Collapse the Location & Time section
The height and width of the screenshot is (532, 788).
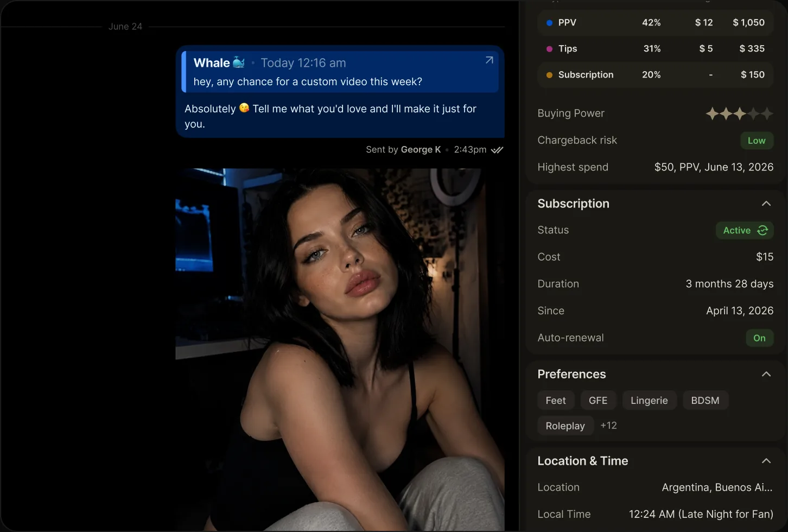(x=766, y=461)
